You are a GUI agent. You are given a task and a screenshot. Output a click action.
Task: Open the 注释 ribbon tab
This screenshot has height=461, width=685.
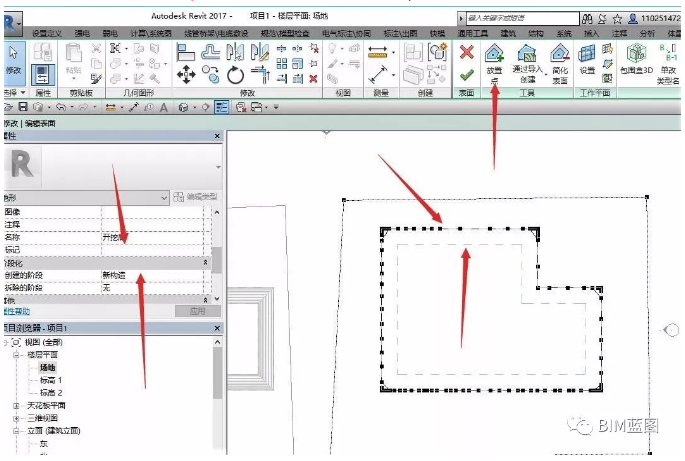[x=619, y=33]
